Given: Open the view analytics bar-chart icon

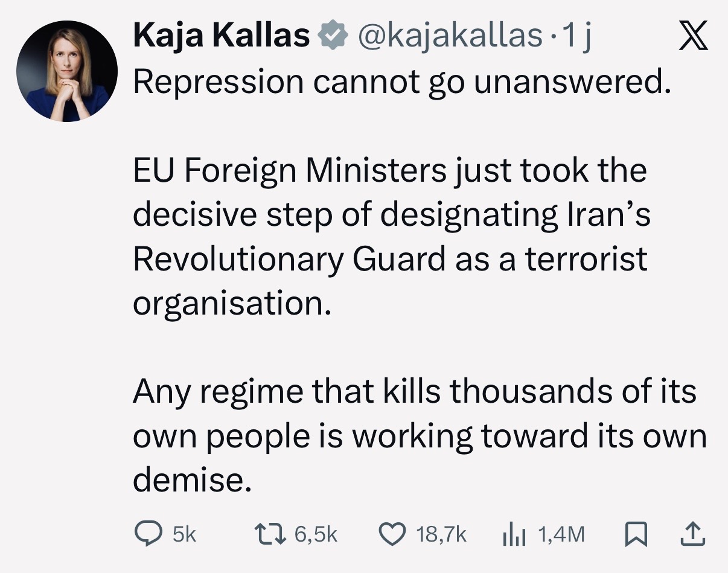Looking at the screenshot, I should point(515,534).
